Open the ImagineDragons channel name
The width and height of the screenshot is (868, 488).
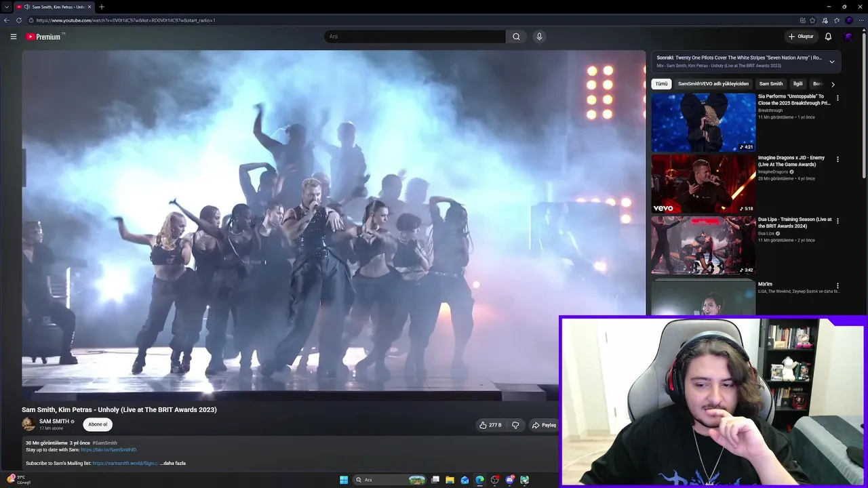(773, 172)
